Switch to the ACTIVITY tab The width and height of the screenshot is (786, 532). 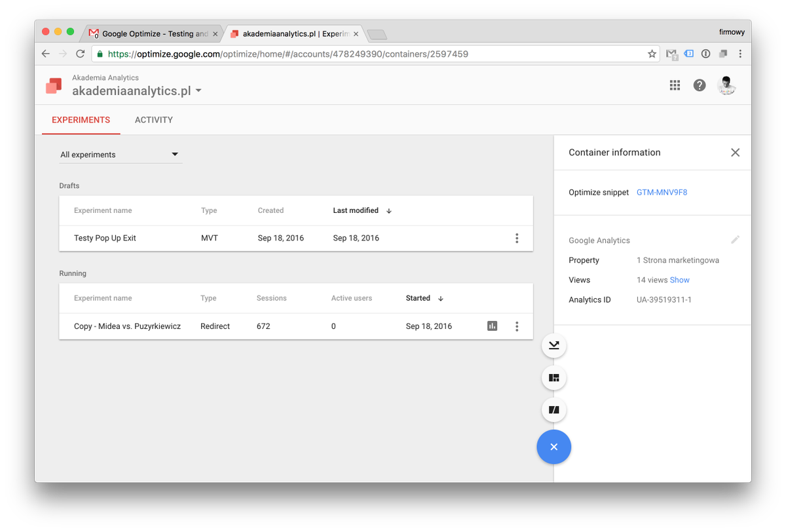154,120
